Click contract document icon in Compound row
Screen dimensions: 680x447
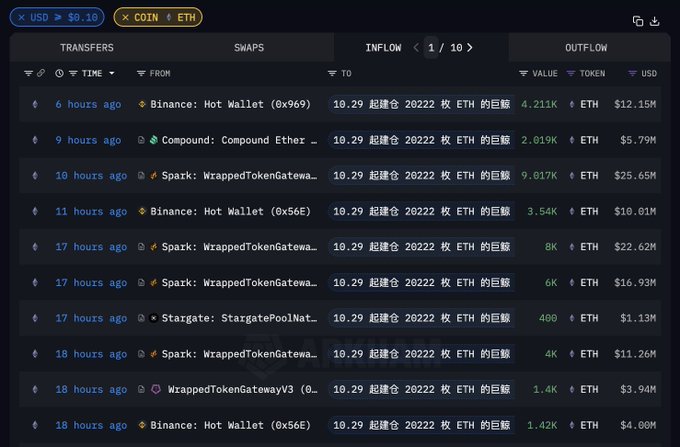click(141, 140)
